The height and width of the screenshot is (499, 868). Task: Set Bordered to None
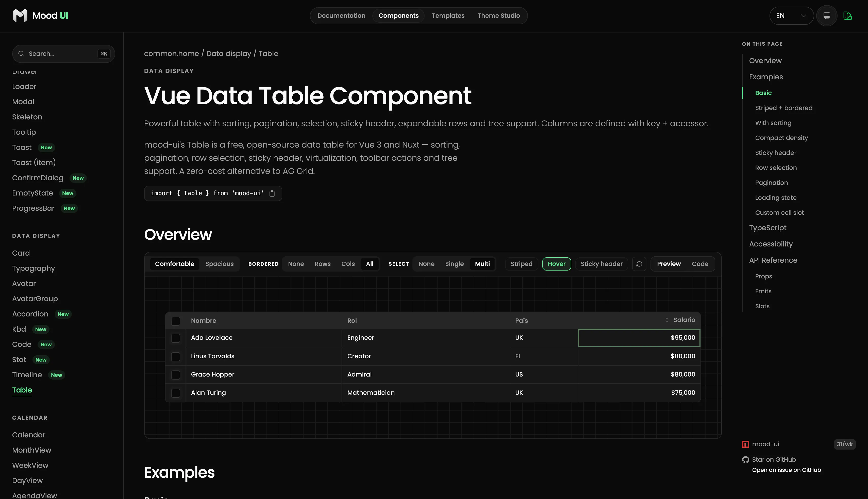296,264
